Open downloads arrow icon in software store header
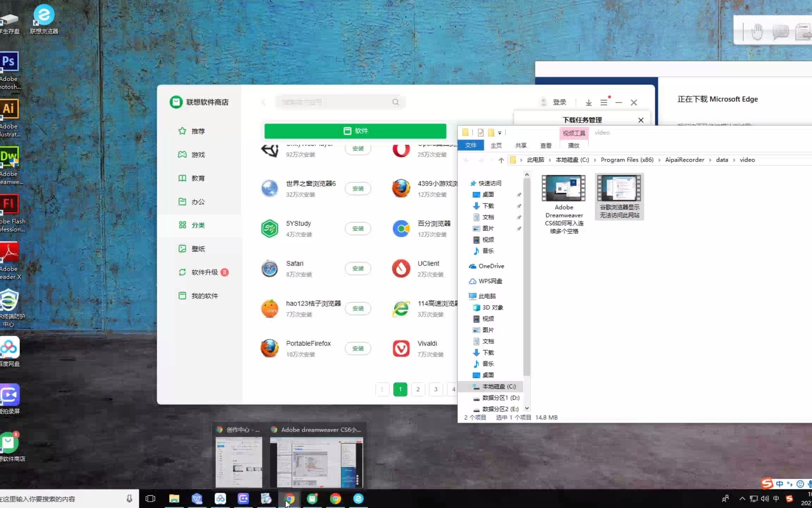812x508 pixels. (589, 102)
